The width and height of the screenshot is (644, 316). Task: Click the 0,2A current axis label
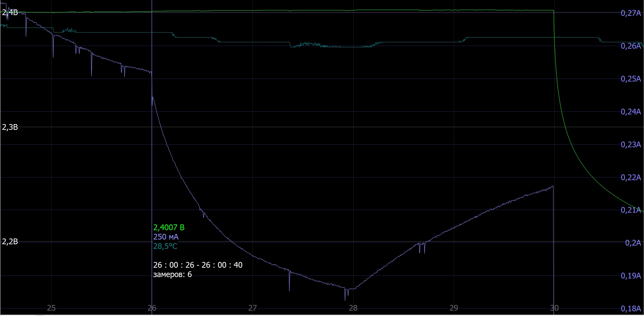633,243
